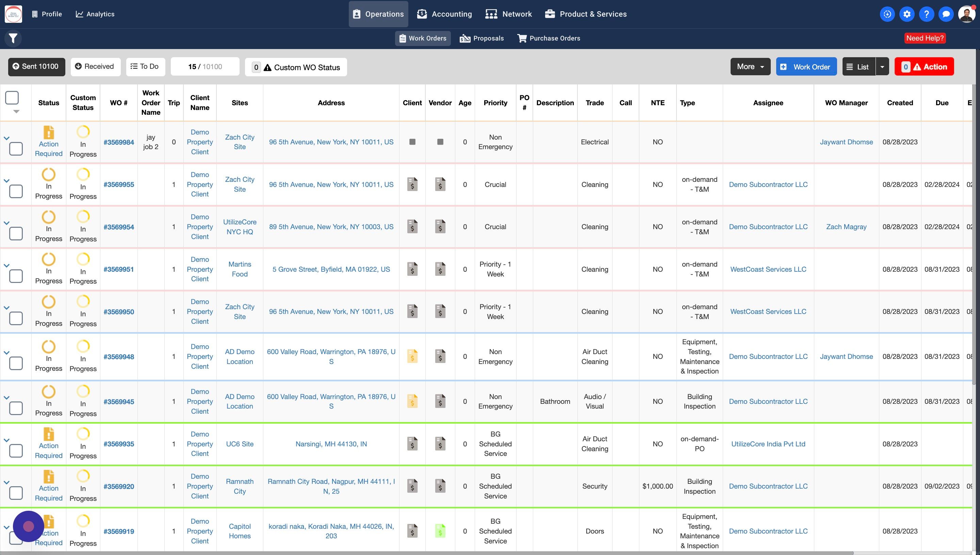Viewport: 980px width, 555px height.
Task: Click the green vendor invoice icon for #3569919
Action: (x=440, y=530)
